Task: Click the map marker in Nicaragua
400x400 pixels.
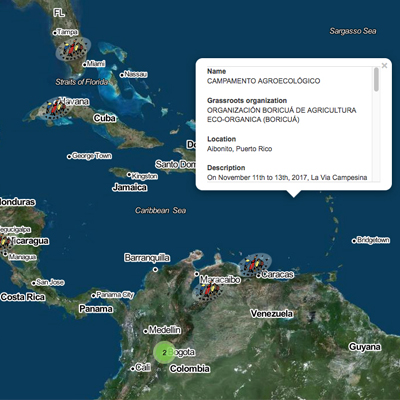Action: 5,242
